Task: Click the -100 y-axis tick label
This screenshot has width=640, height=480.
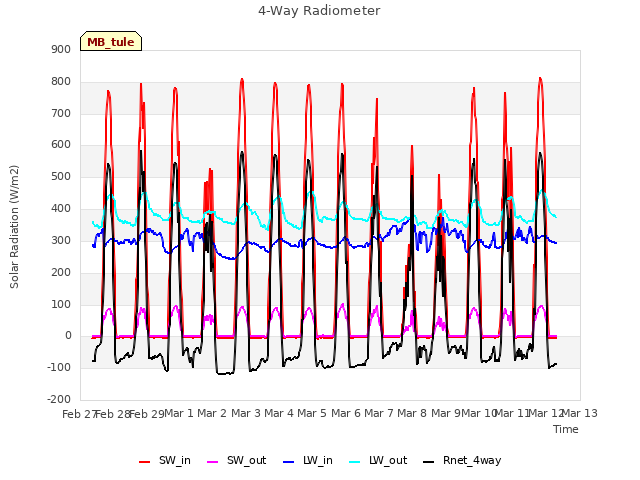Action: 59,367
